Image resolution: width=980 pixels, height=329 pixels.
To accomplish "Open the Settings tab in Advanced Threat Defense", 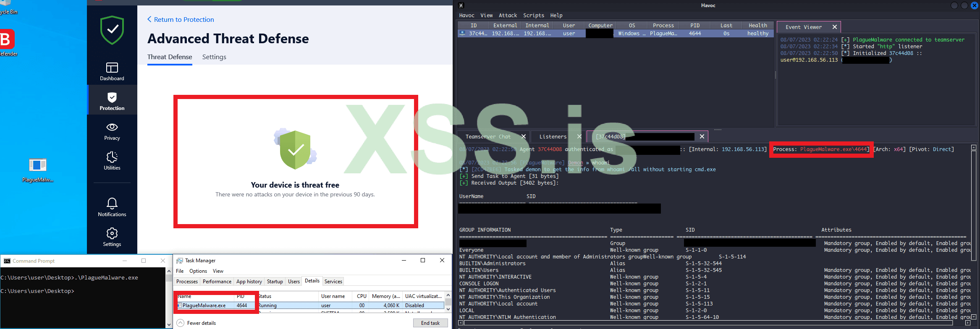I will [x=214, y=57].
